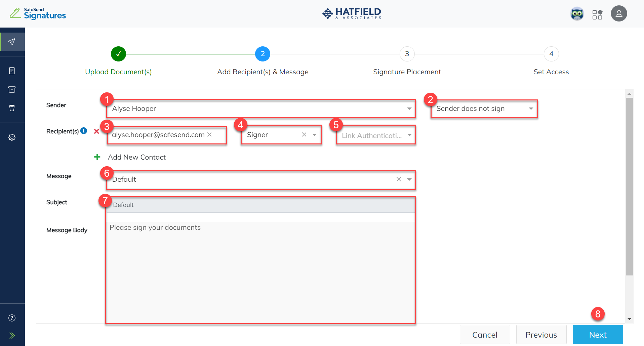Open the Link Authentication dropdown
This screenshot has height=346, width=644.
click(x=409, y=134)
